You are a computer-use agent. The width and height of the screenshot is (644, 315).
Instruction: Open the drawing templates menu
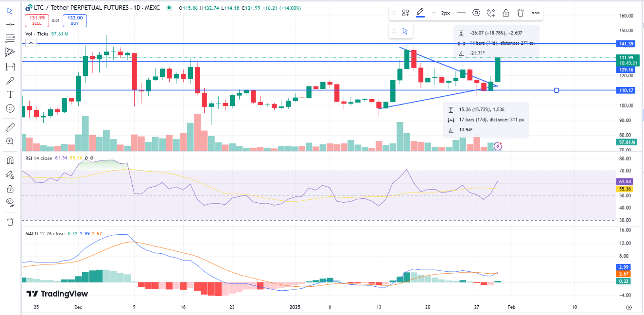click(x=405, y=13)
